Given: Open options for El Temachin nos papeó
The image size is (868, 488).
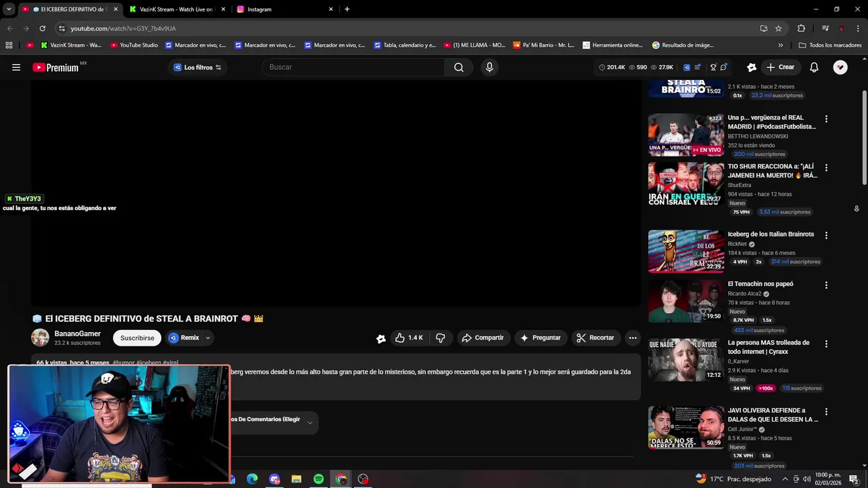Looking at the screenshot, I should coord(826,285).
